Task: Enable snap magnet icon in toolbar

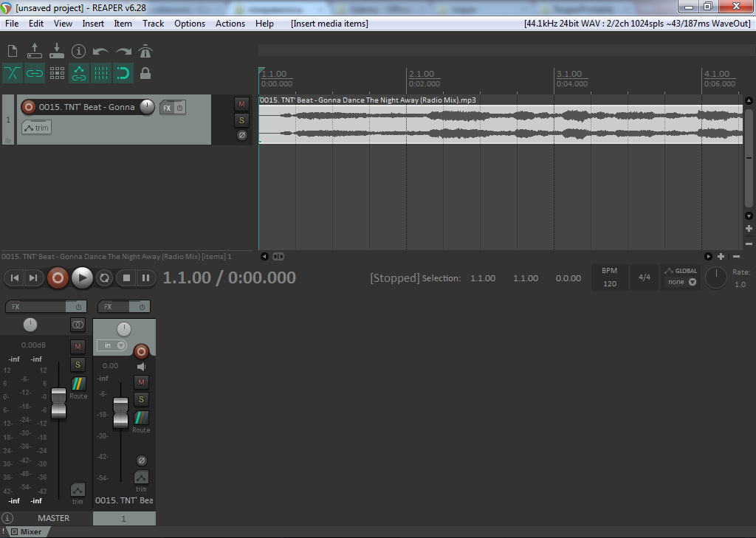Action: pyautogui.click(x=123, y=73)
